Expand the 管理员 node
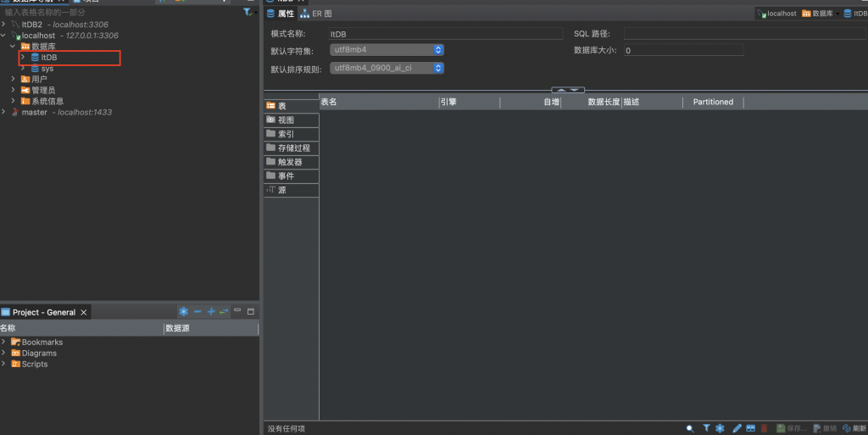 [14, 90]
